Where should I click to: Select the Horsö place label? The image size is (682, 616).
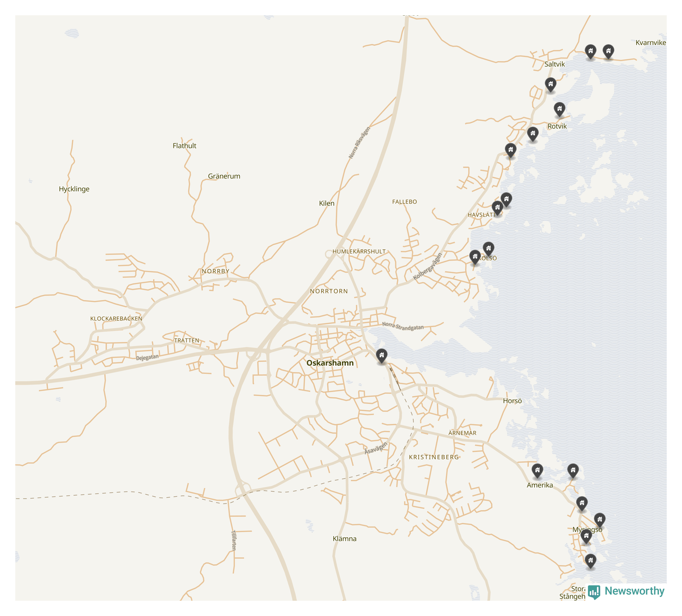[512, 401]
